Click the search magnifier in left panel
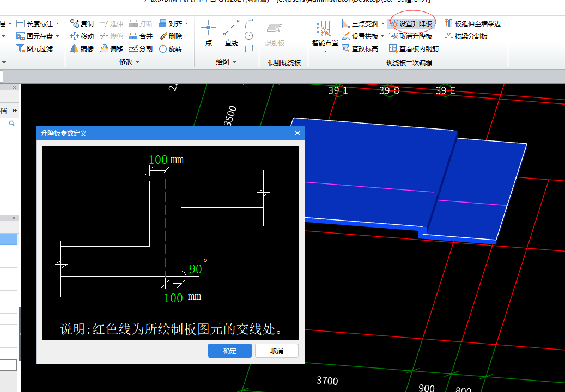The image size is (565, 392). click(11, 124)
